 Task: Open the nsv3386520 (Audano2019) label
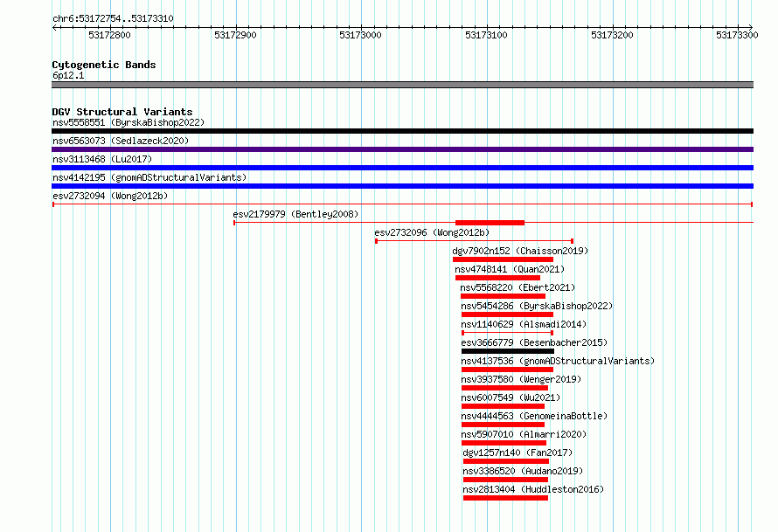pos(523,471)
